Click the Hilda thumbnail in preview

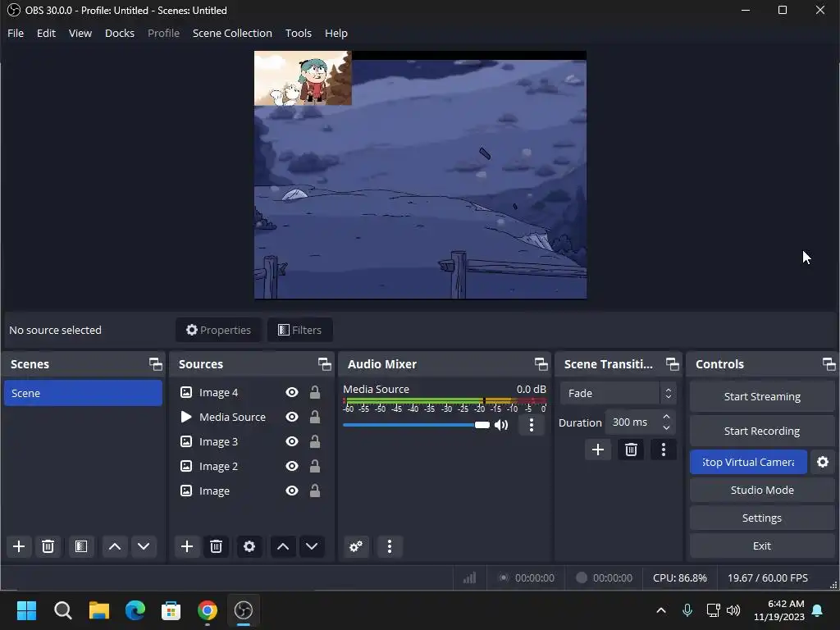(x=303, y=78)
